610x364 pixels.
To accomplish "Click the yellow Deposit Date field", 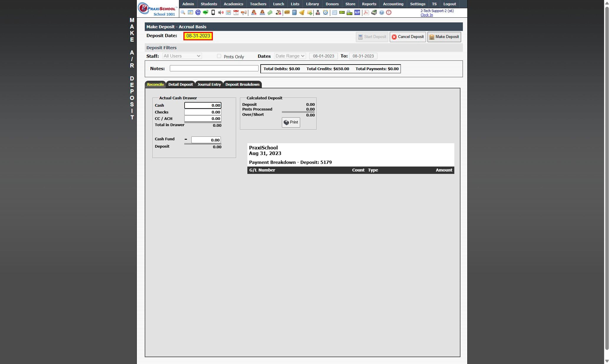I will 198,36.
